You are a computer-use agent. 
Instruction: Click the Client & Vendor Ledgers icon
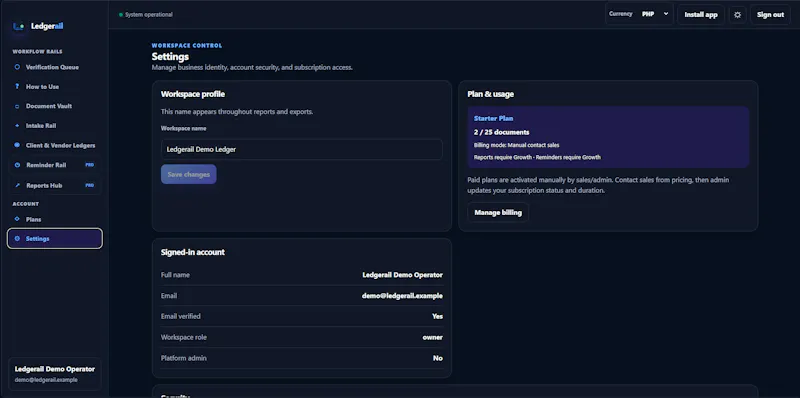click(x=17, y=145)
